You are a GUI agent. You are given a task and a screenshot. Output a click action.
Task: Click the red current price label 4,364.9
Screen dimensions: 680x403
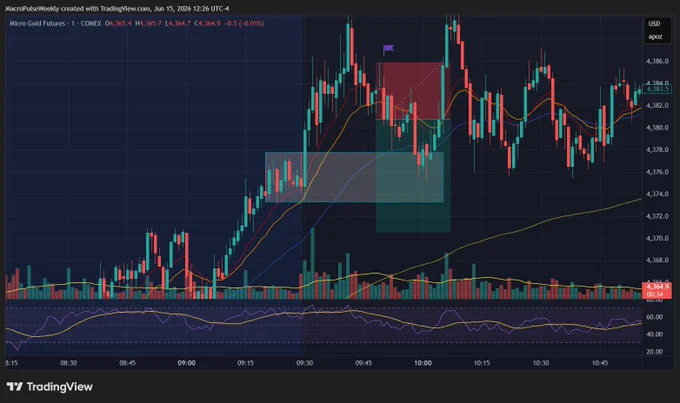click(657, 287)
